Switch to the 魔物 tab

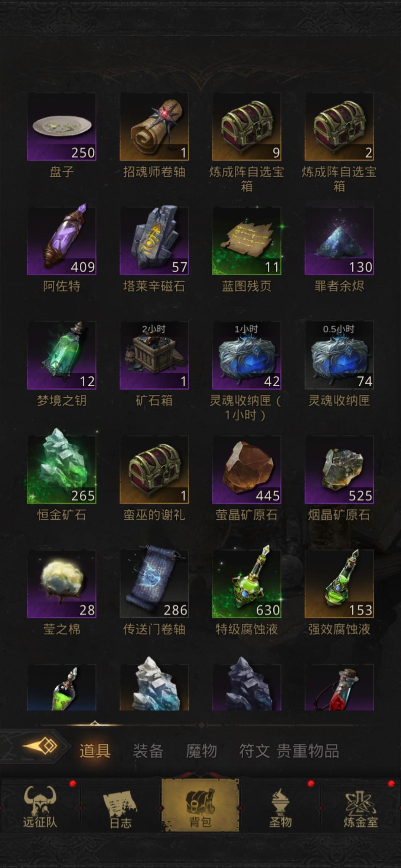pyautogui.click(x=201, y=751)
